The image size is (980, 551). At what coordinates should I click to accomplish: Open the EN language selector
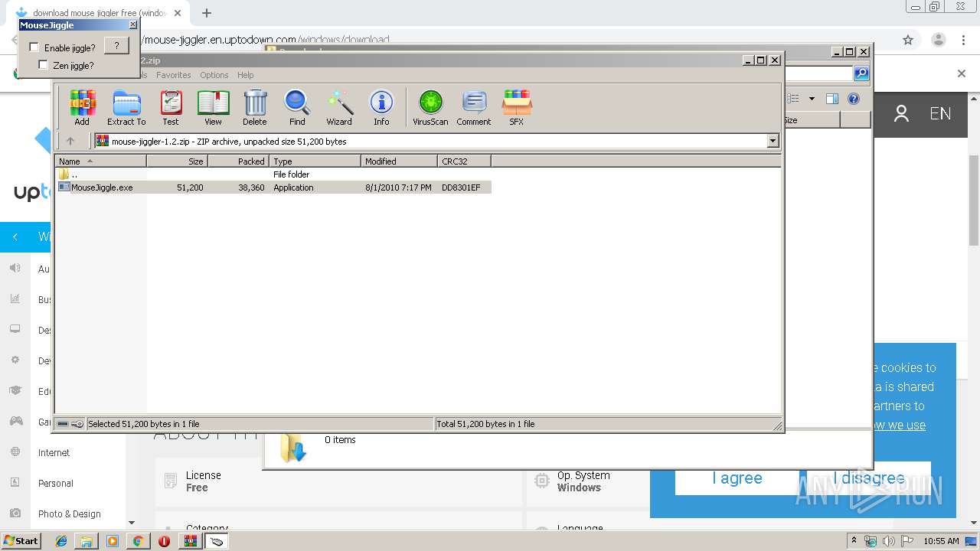click(x=940, y=114)
